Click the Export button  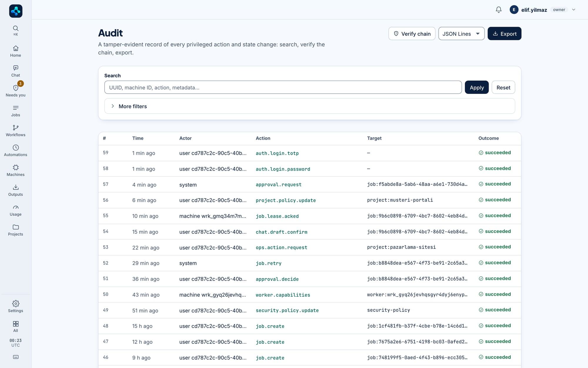pos(505,34)
